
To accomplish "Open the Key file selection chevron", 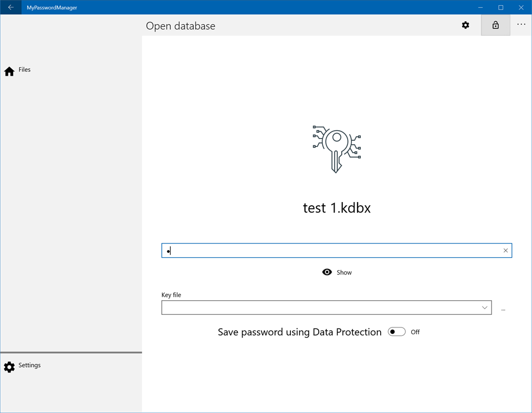I will pos(484,308).
